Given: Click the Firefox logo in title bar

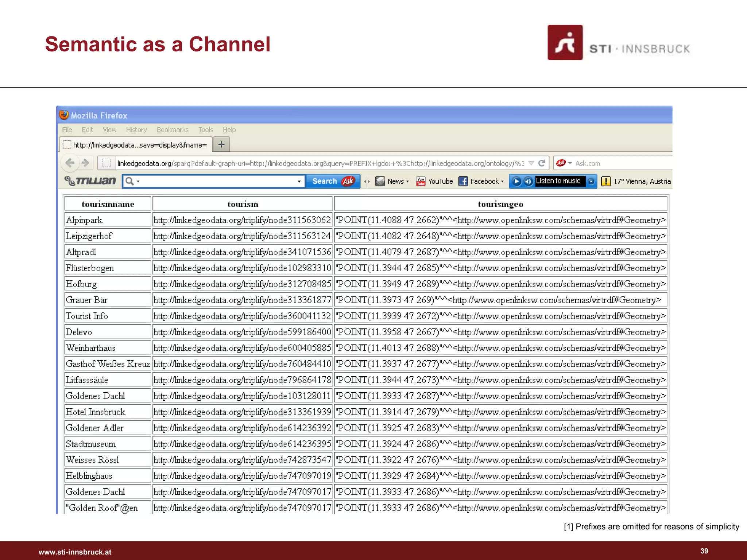Looking at the screenshot, I should pyautogui.click(x=64, y=115).
